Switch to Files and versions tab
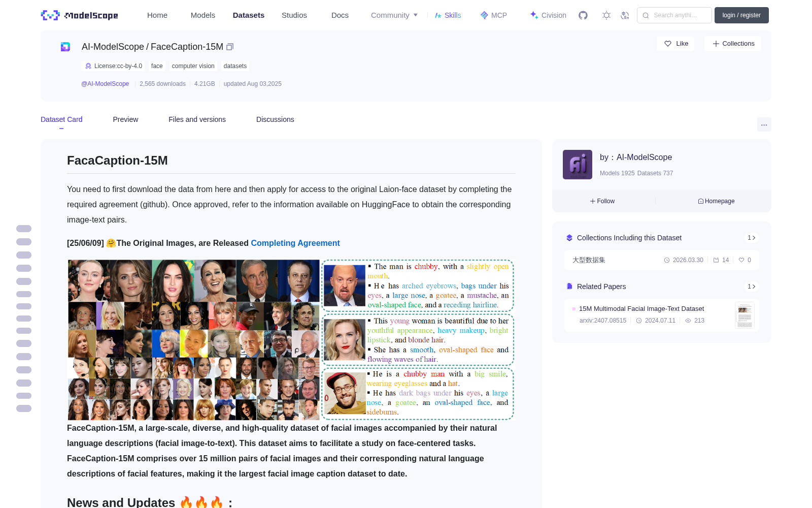The height and width of the screenshot is (508, 812). pos(197,119)
